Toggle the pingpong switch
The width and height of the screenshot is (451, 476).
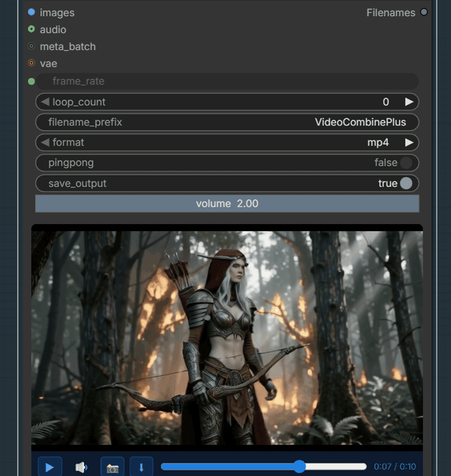tap(406, 163)
